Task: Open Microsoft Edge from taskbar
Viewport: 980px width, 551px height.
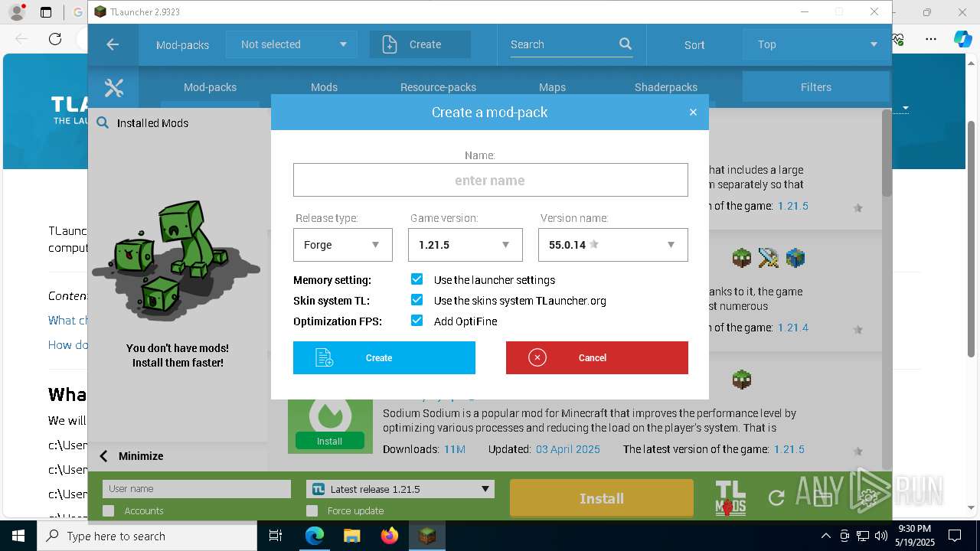Action: tap(315, 536)
